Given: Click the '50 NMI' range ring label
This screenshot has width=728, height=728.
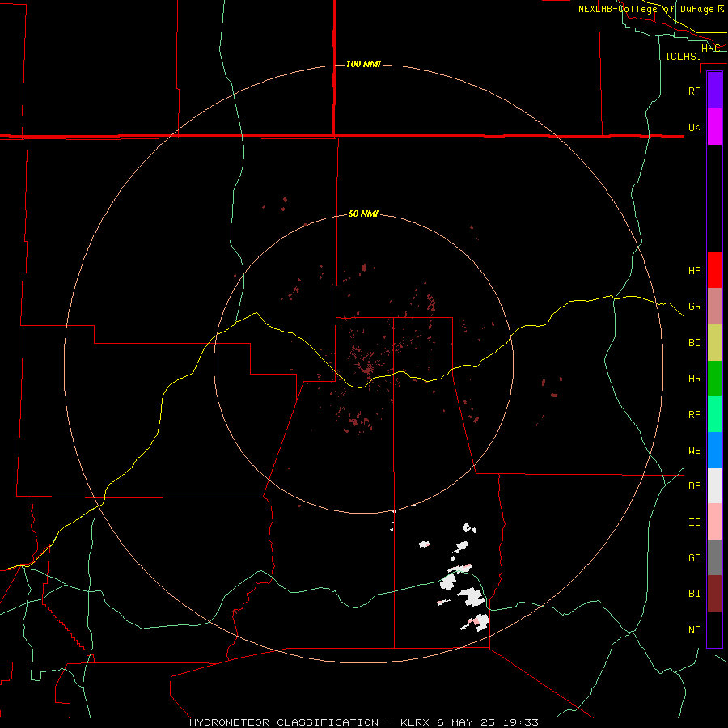Looking at the screenshot, I should click(363, 214).
